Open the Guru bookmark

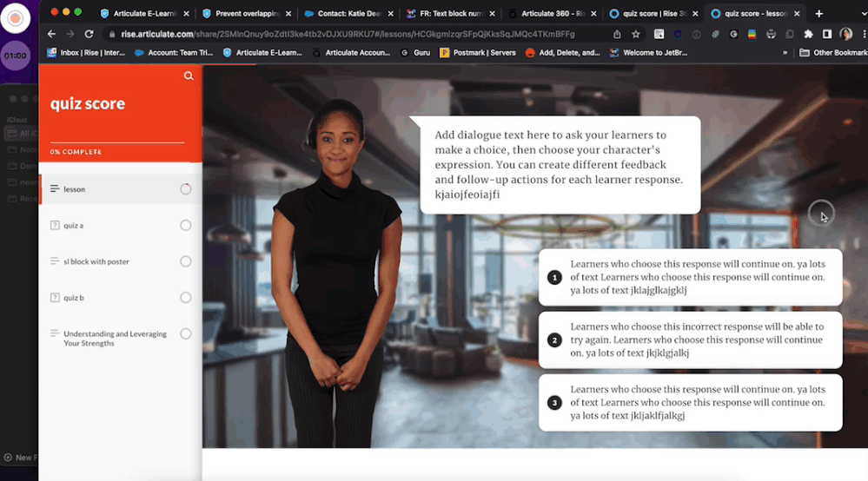pyautogui.click(x=415, y=52)
